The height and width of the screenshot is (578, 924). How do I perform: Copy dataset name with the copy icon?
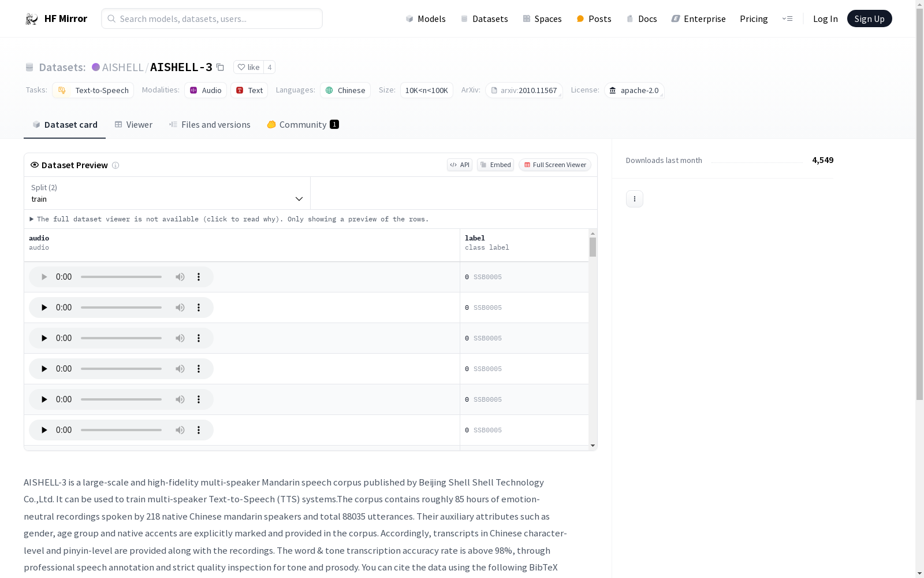pos(220,67)
